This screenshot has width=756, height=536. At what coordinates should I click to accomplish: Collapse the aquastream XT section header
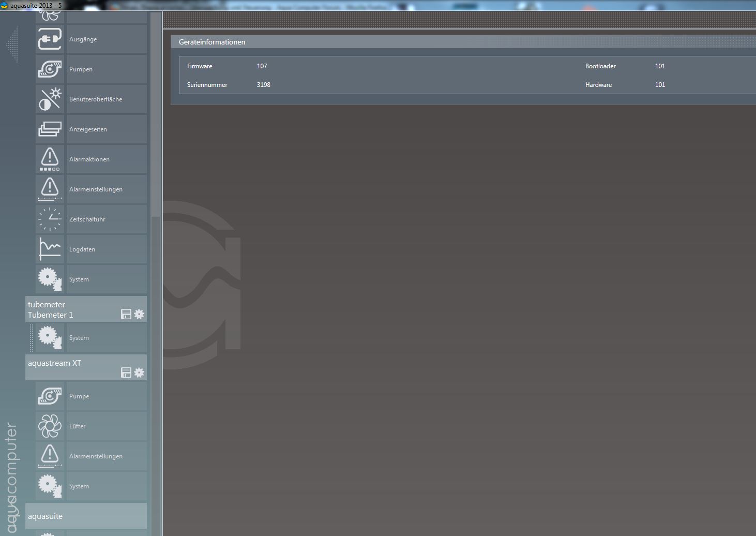pos(86,367)
